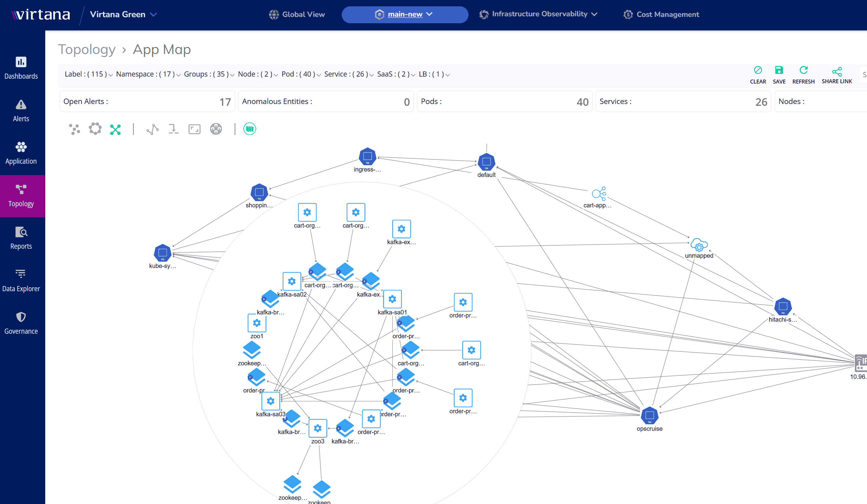
Task: Click the Virtana logo
Action: 41,14
